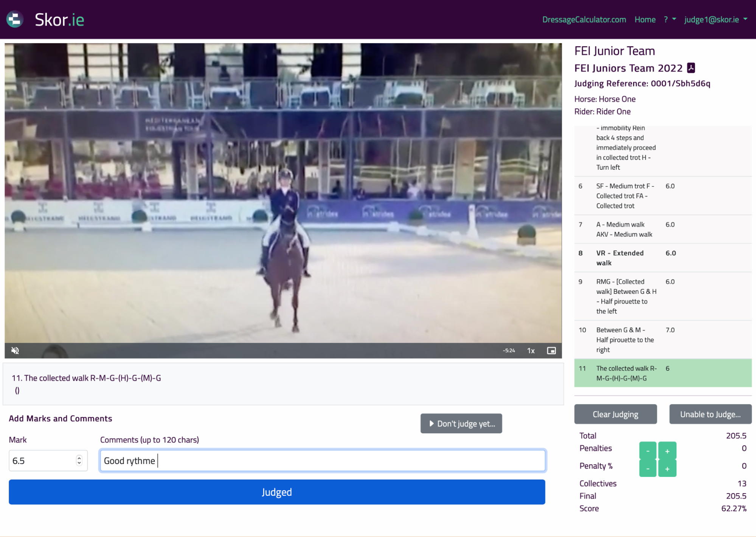Open the help question mark dropdown
This screenshot has height=537, width=756.
click(669, 20)
